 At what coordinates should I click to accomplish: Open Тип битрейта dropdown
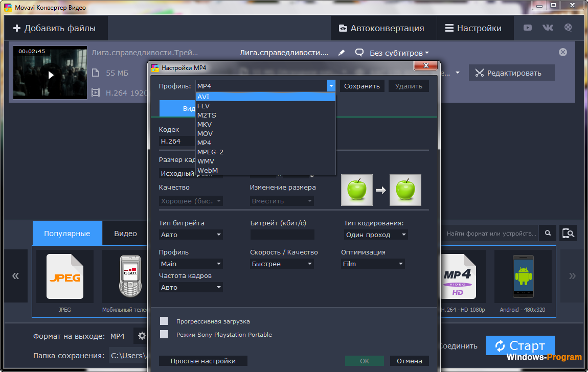pos(191,235)
